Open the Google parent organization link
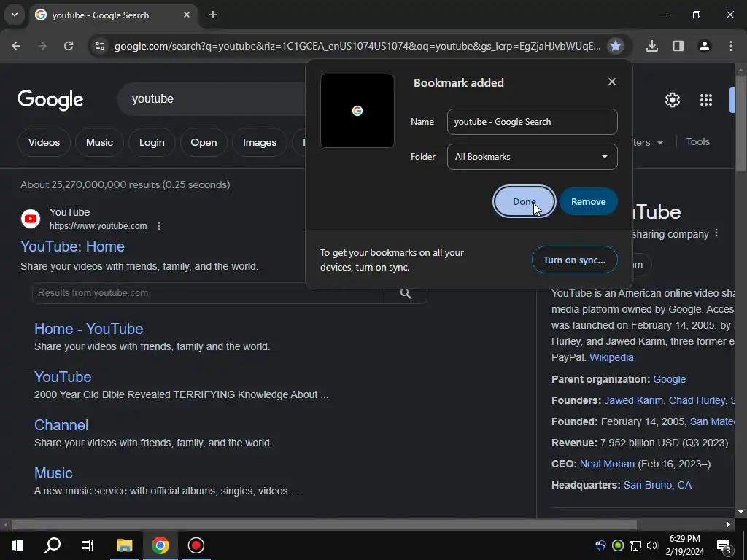This screenshot has height=560, width=747. point(670,379)
